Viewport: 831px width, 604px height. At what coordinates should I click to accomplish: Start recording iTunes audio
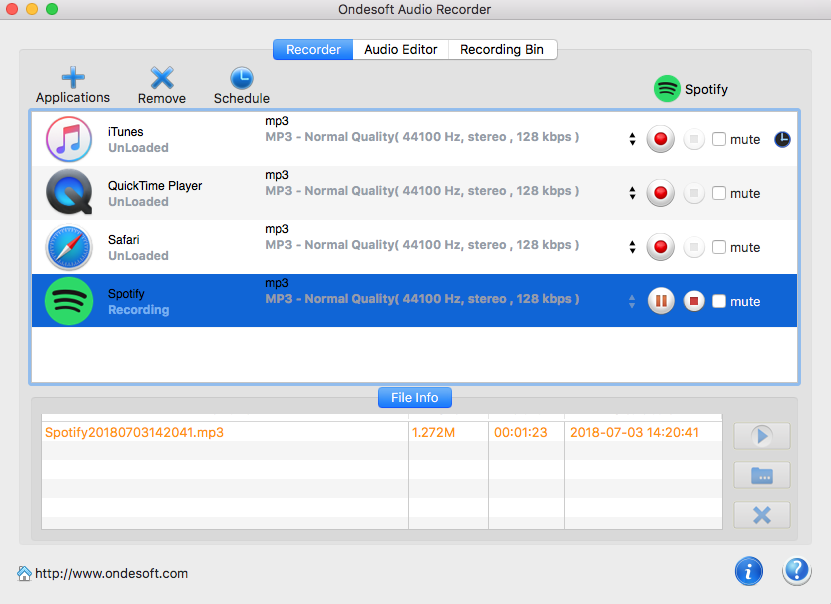(660, 139)
